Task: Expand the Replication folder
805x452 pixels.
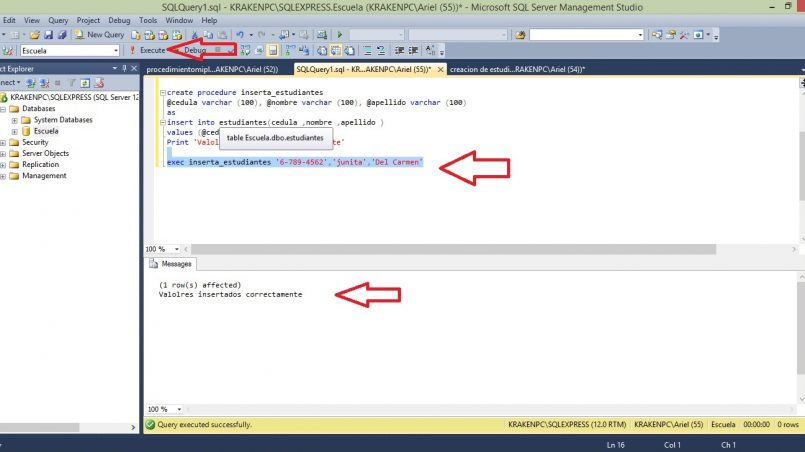Action: pyautogui.click(x=3, y=165)
